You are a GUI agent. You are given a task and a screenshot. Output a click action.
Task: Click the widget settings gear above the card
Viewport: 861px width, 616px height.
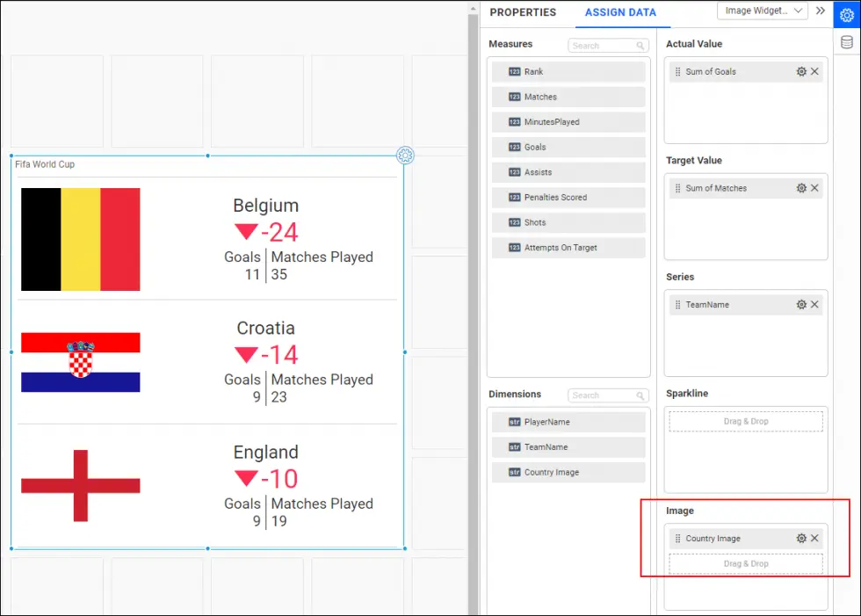point(405,156)
